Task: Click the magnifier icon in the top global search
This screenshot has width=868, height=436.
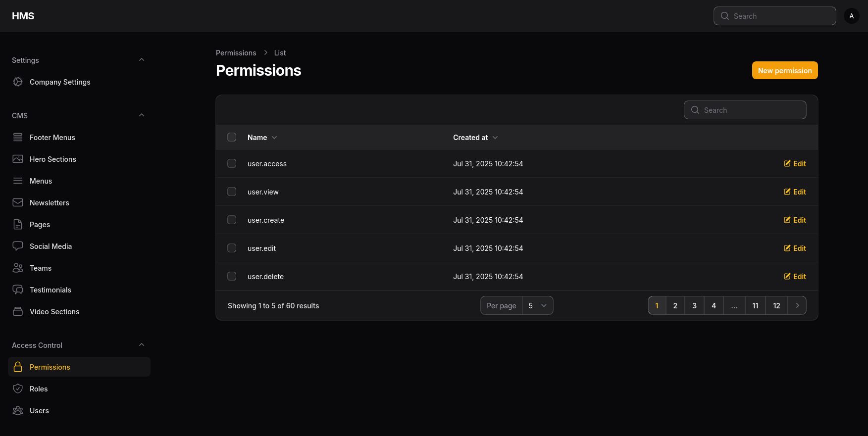Action: pos(725,16)
